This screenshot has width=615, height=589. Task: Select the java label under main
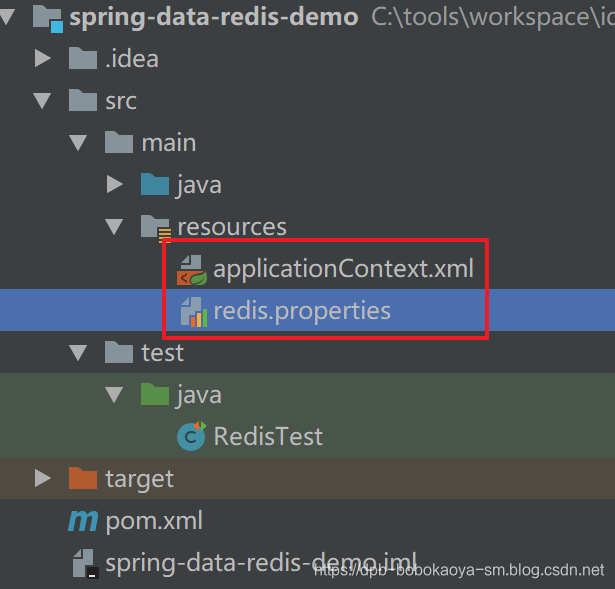point(199,185)
